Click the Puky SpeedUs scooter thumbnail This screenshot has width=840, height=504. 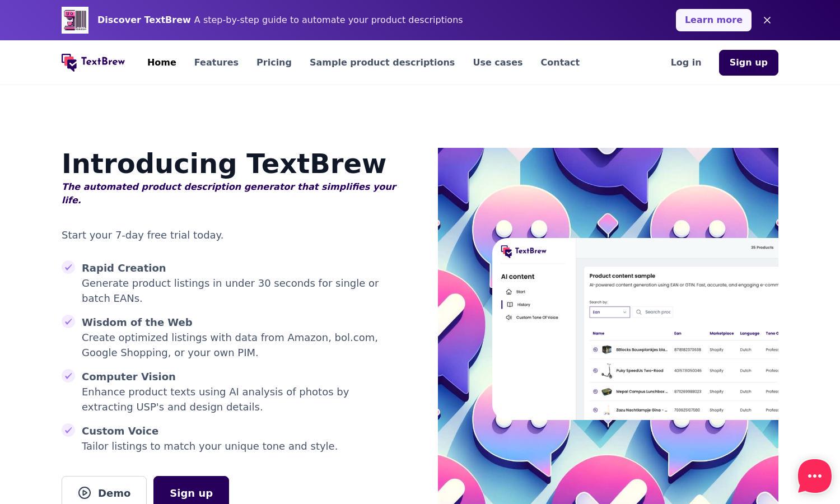[607, 370]
